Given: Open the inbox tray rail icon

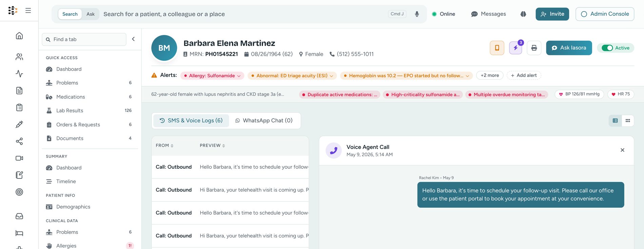Looking at the screenshot, I should click(19, 216).
